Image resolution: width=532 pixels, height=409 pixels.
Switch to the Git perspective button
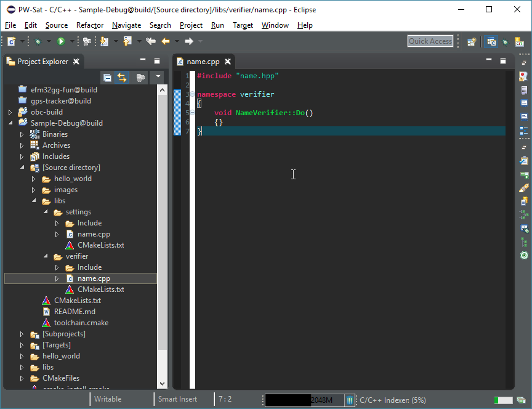tap(519, 42)
